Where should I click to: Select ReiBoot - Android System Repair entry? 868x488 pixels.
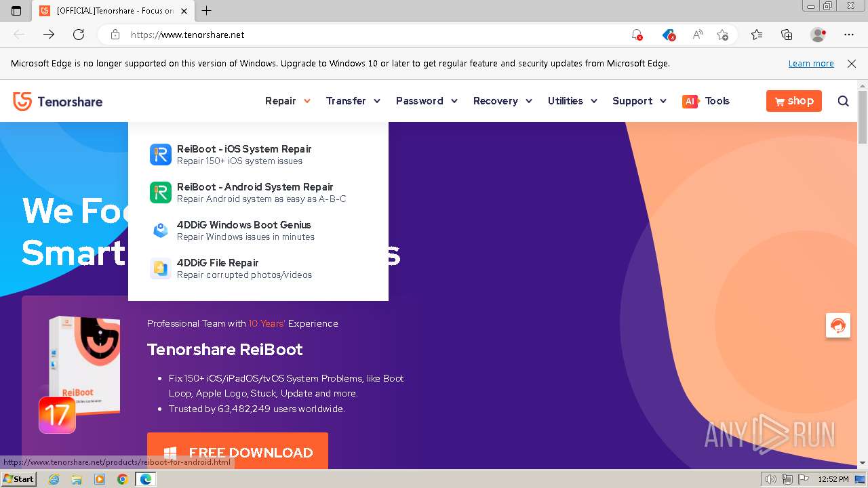pos(258,192)
